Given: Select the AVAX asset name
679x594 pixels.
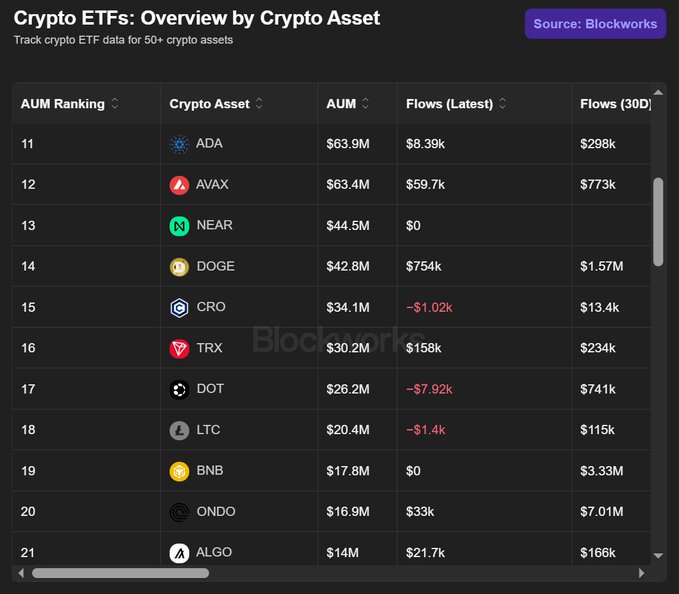Looking at the screenshot, I should [x=212, y=184].
